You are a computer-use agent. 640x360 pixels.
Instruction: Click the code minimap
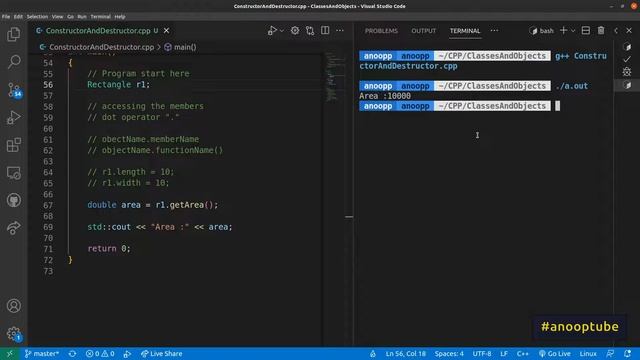(336, 77)
